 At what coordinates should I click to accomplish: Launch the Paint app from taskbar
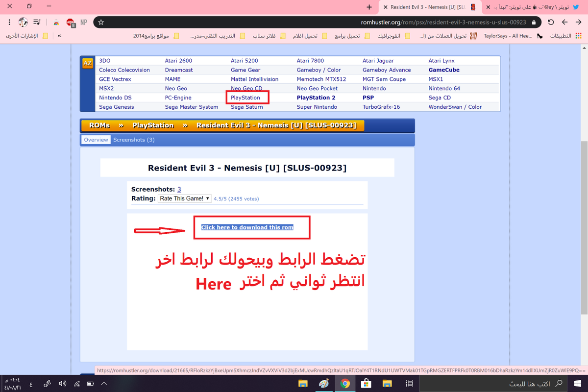click(324, 383)
